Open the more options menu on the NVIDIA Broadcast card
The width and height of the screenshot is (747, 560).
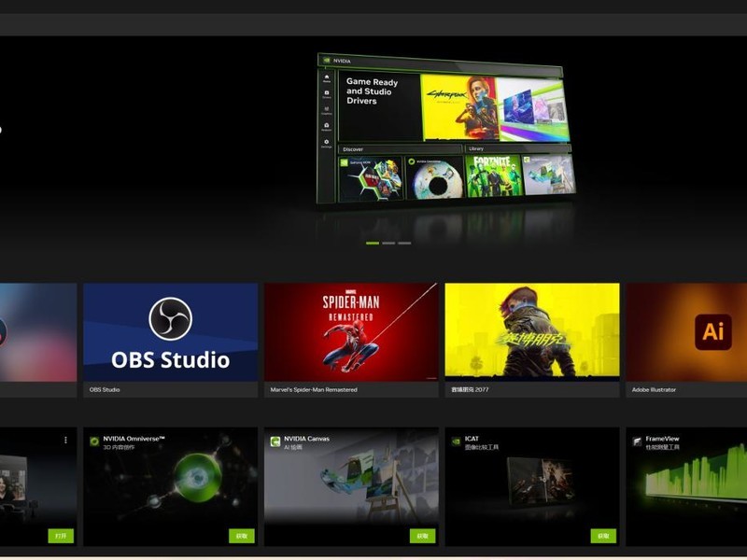[65, 440]
